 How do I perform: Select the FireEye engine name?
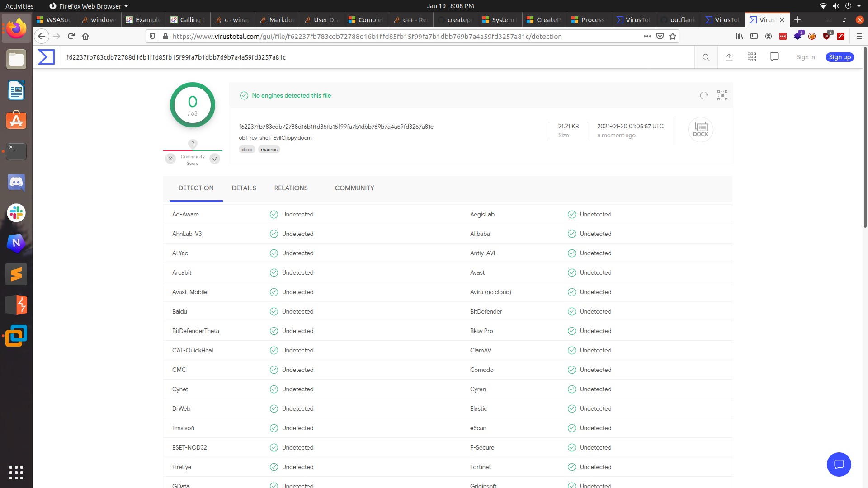click(x=182, y=467)
